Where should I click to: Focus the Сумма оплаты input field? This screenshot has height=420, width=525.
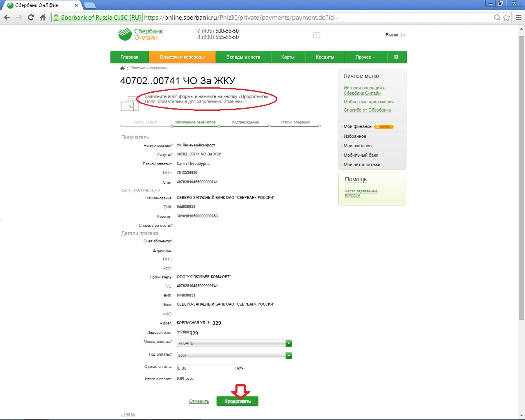(206, 368)
